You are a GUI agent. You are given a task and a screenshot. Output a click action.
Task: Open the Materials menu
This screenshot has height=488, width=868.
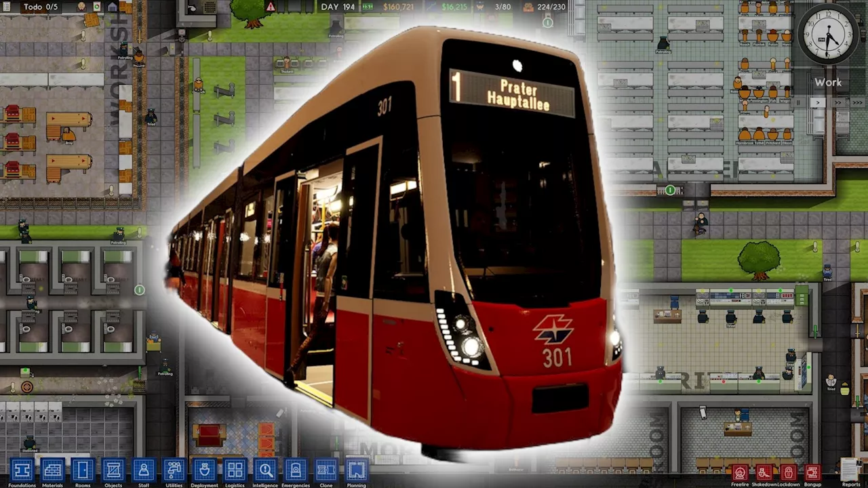point(52,470)
